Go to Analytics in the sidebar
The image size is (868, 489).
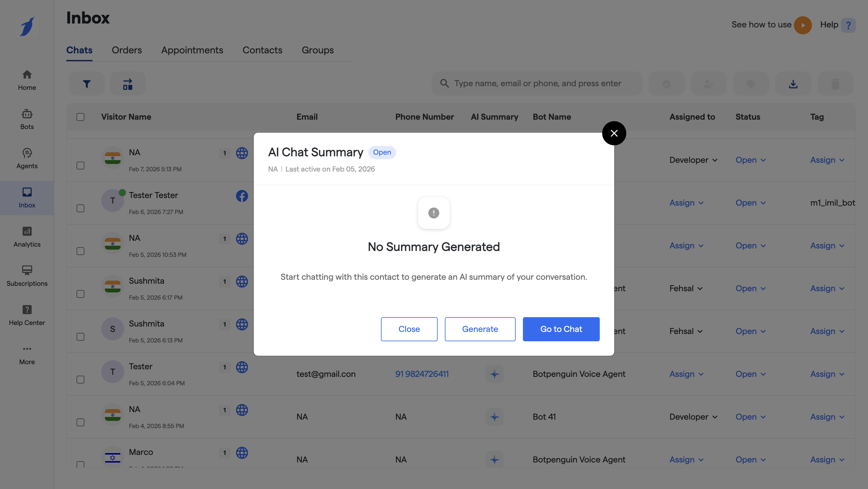[x=27, y=237]
